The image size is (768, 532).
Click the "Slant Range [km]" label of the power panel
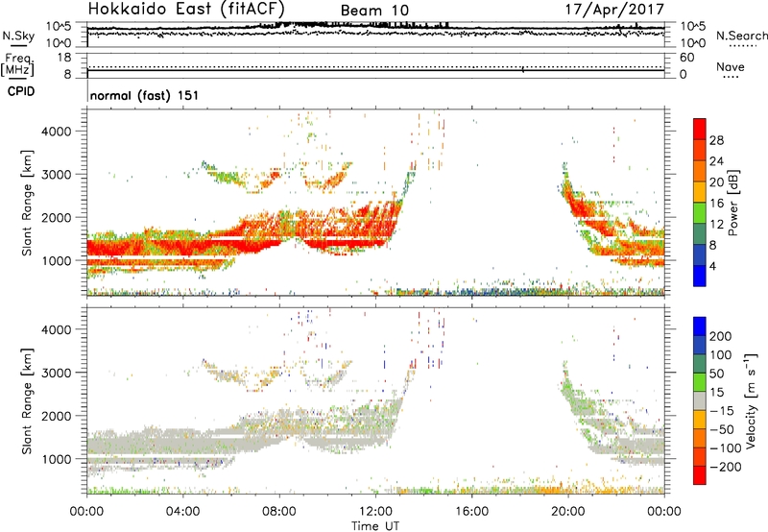[27, 203]
